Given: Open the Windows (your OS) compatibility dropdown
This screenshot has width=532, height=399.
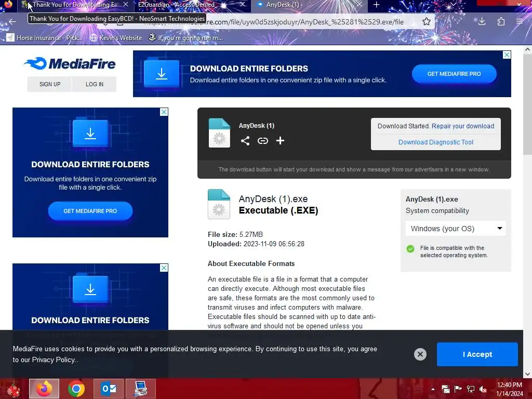Looking at the screenshot, I should pos(456,229).
